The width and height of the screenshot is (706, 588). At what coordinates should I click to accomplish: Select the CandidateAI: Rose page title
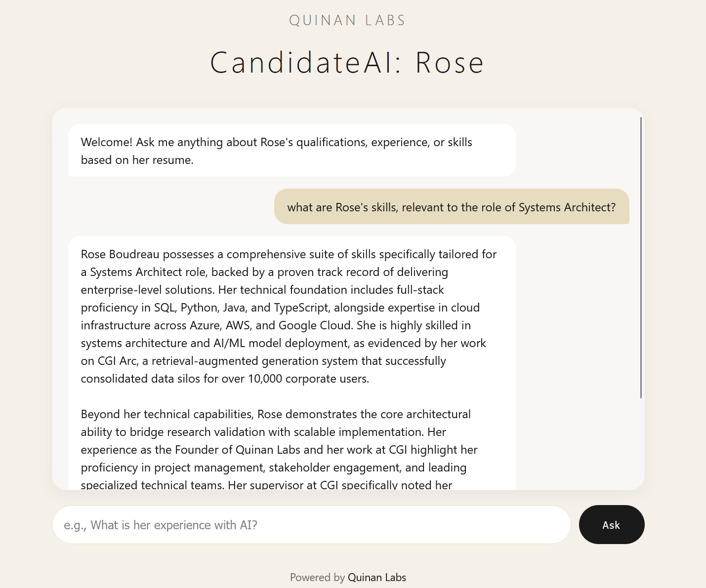point(346,62)
